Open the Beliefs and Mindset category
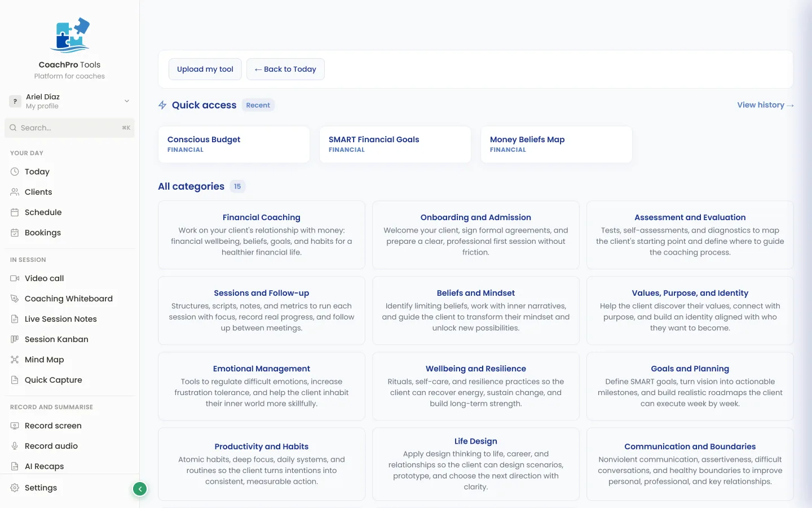 pyautogui.click(x=476, y=310)
